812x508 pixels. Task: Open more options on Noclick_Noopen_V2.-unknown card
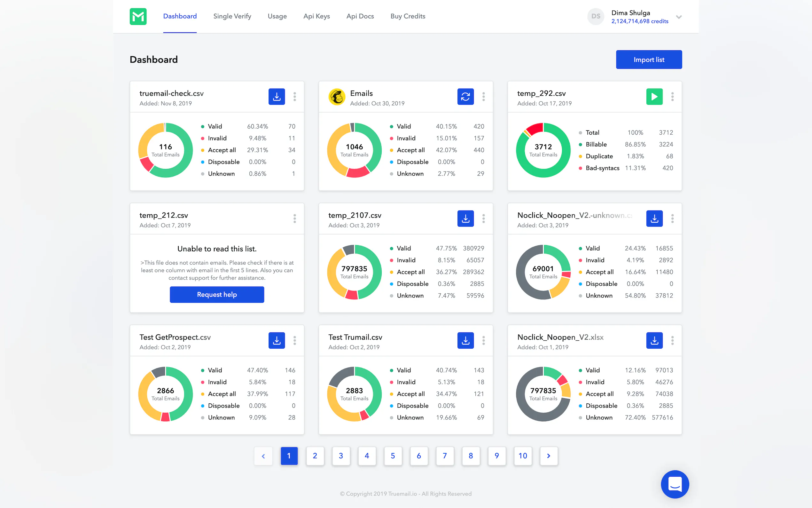pos(672,219)
